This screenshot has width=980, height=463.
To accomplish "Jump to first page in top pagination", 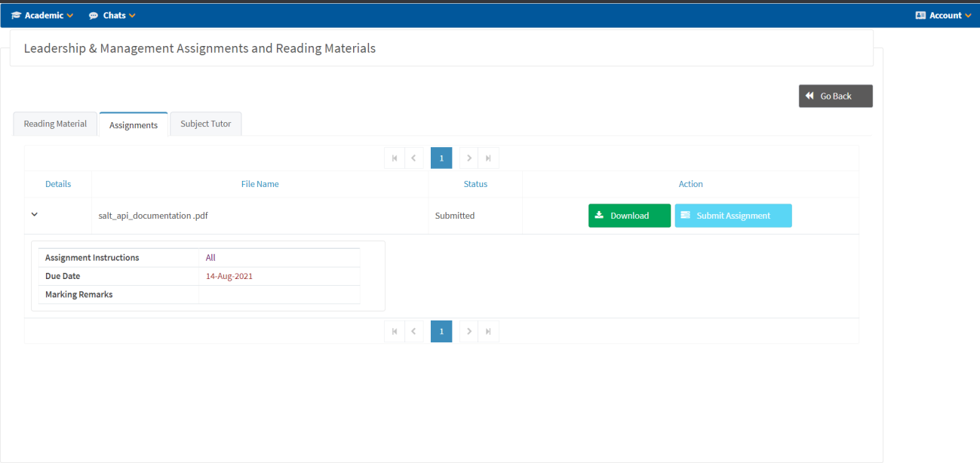I will (x=395, y=158).
